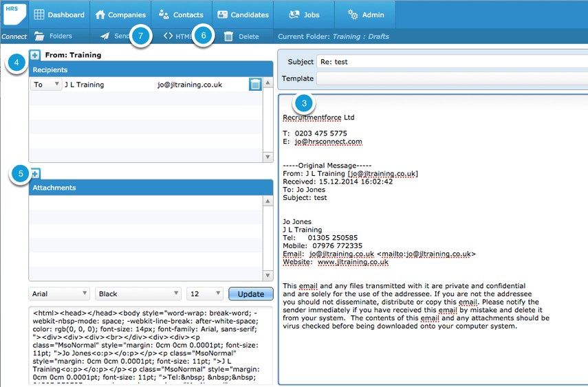Viewport: 588px width, 387px height.
Task: Click the Admin gears icon
Action: [353, 14]
